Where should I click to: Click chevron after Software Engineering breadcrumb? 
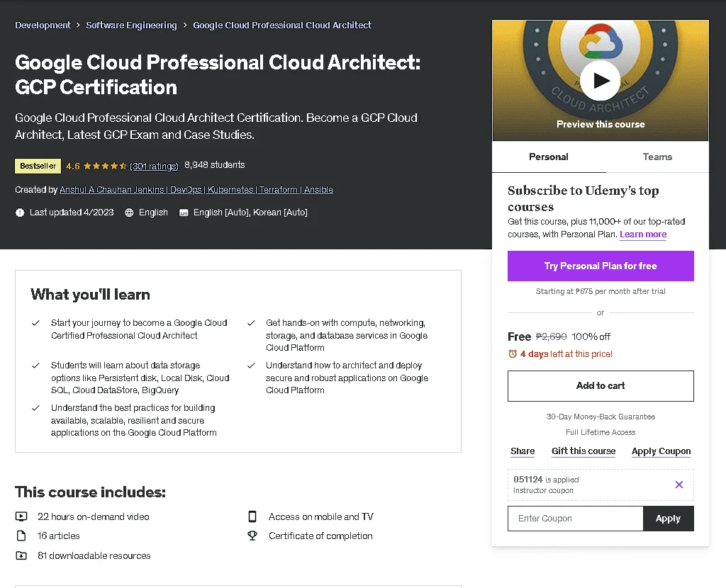click(x=185, y=25)
